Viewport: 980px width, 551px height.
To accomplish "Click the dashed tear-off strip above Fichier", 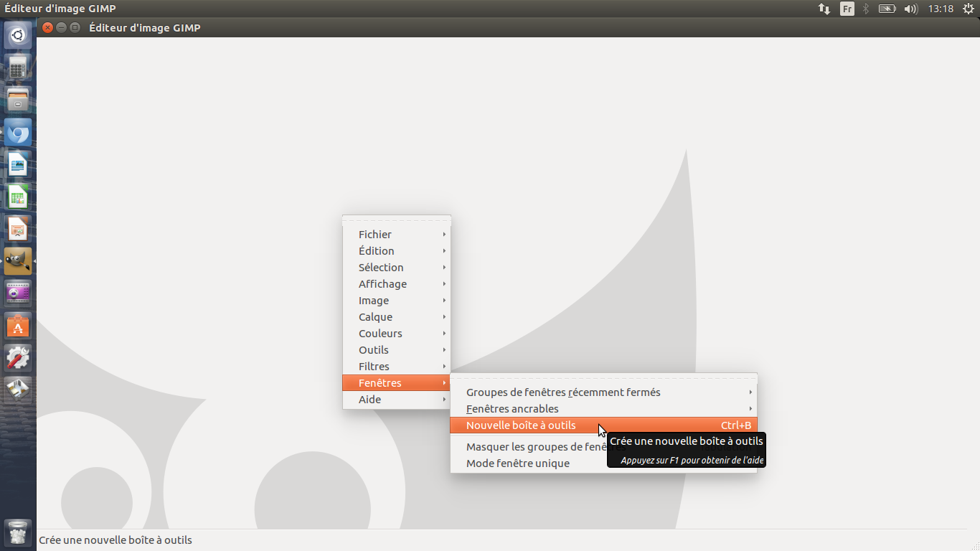I will click(x=397, y=221).
